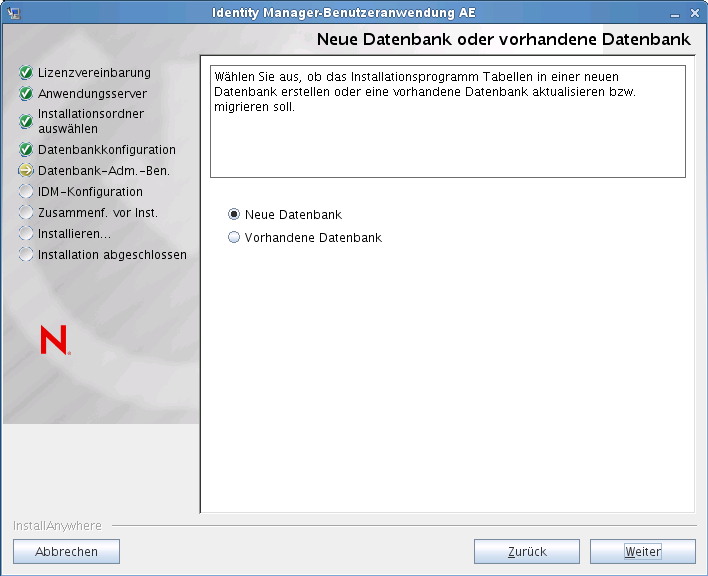This screenshot has height=576, width=708.
Task: Choose the Vorhandene Datenbank option
Action: (x=234, y=237)
